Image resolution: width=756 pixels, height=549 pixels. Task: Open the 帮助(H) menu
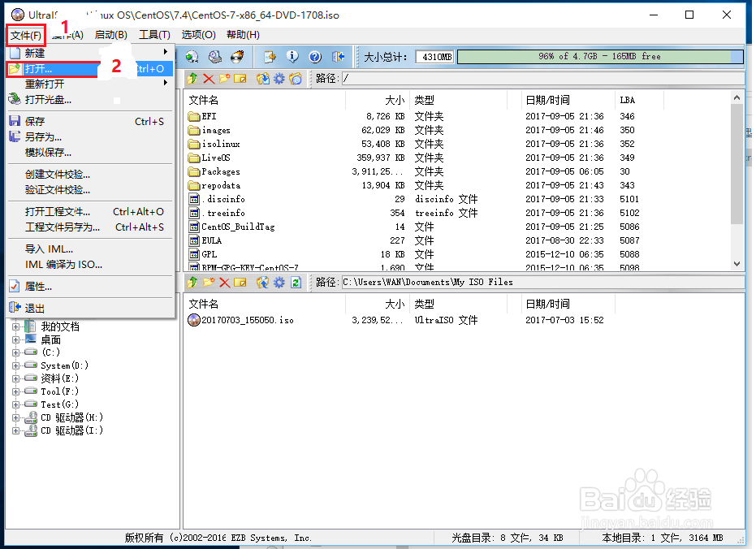243,35
